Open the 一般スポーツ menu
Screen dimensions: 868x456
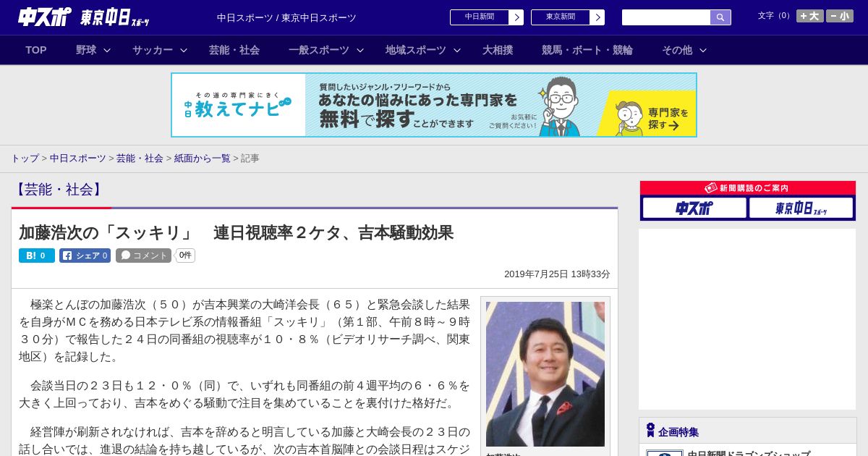[319, 50]
